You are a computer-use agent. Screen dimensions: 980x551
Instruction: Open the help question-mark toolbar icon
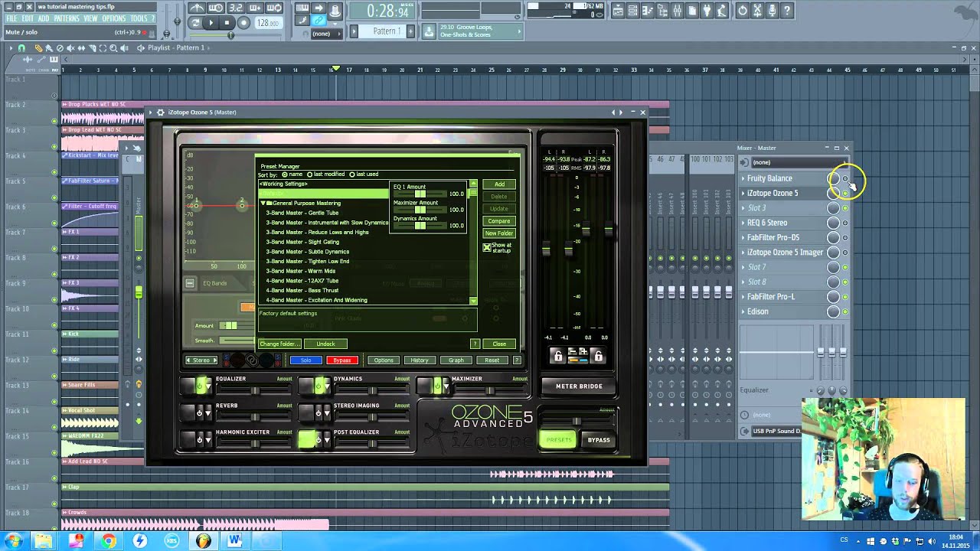(x=787, y=11)
